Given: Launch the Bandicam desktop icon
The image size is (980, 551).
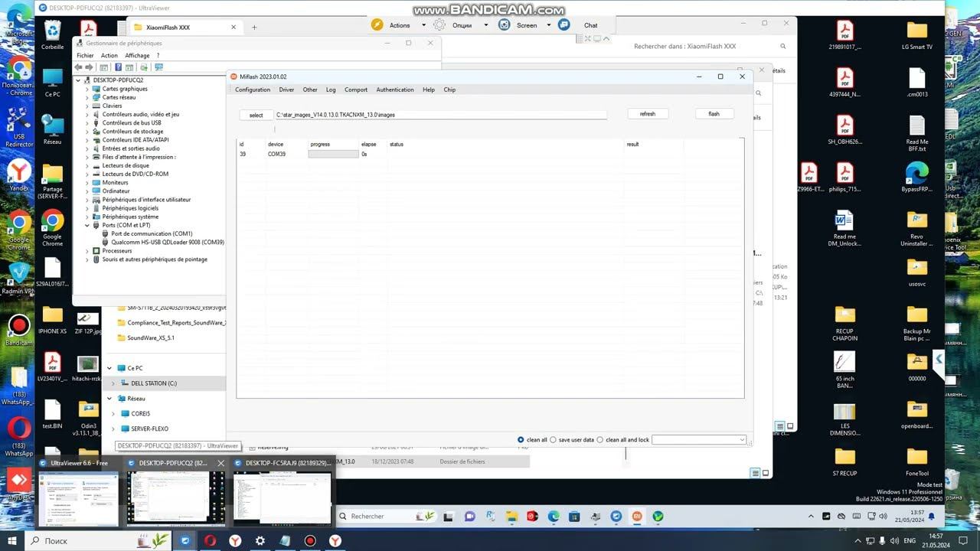Looking at the screenshot, I should point(18,331).
